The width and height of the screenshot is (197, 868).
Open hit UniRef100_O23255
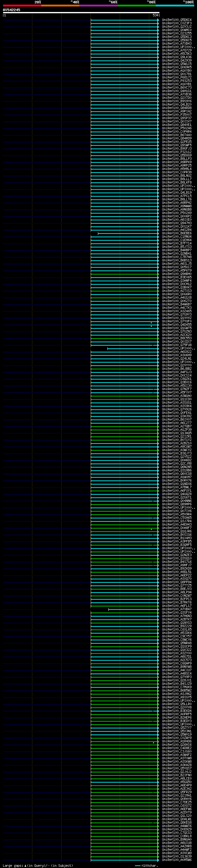point(176,33)
